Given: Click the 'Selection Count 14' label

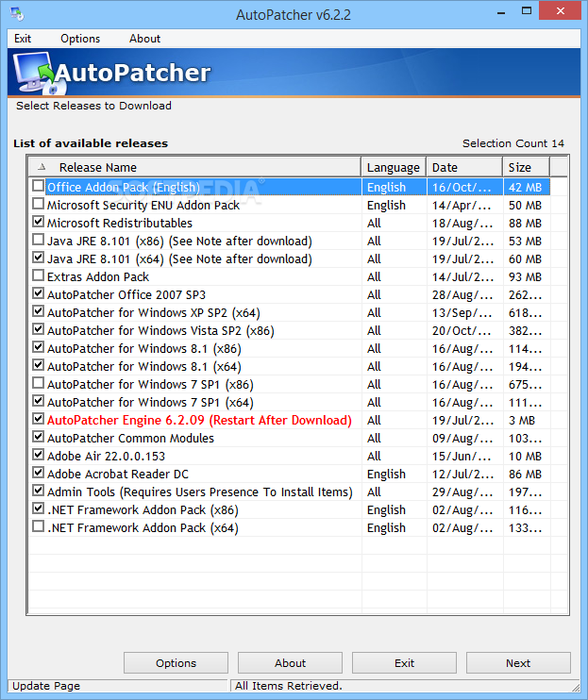Looking at the screenshot, I should pos(513,143).
